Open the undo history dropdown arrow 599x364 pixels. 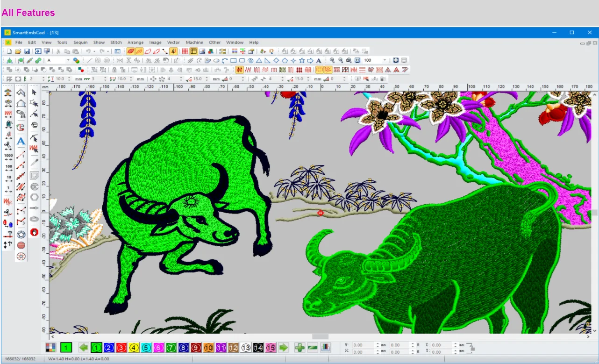pos(94,51)
